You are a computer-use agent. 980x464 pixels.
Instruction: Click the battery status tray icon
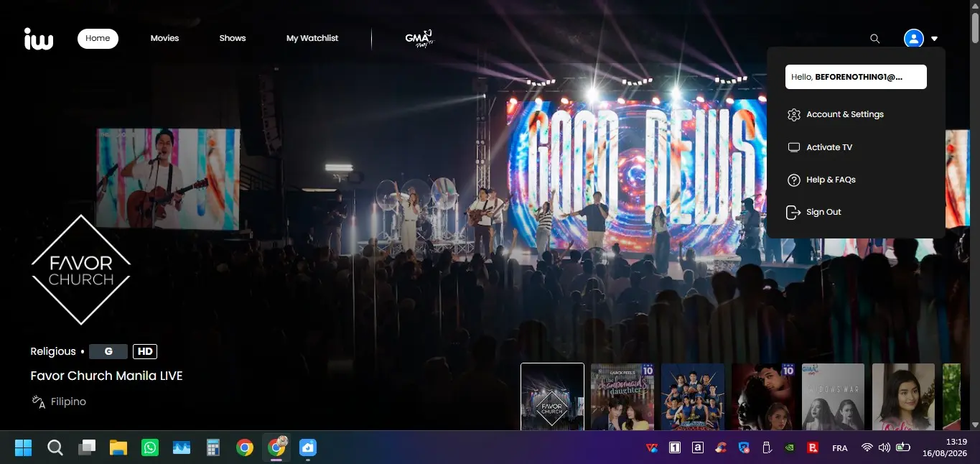tap(903, 447)
